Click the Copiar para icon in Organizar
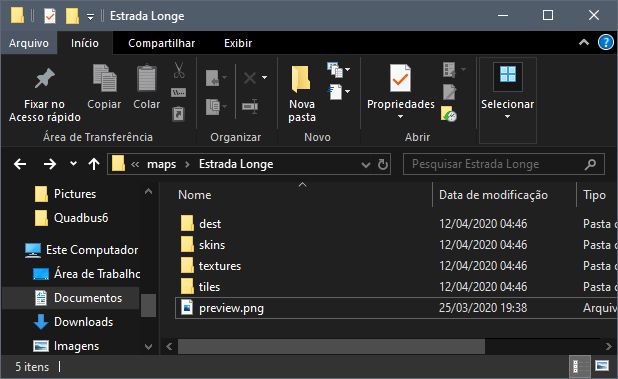This screenshot has height=379, width=618. point(213,106)
